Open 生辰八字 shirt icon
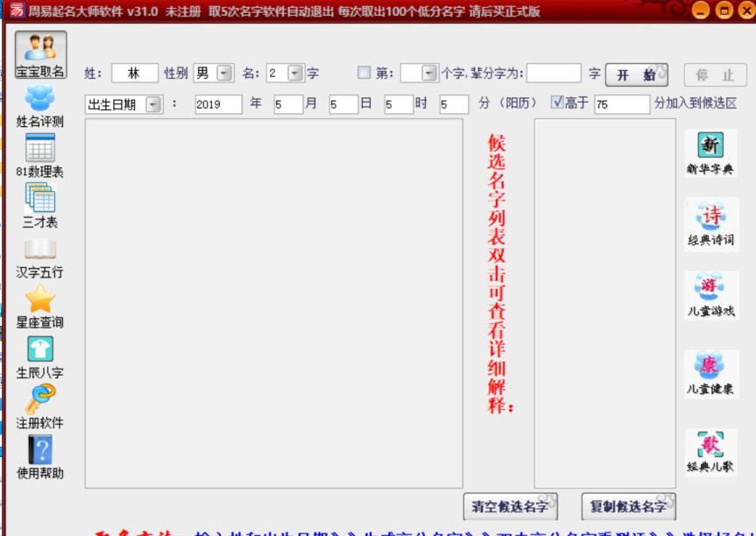This screenshot has height=536, width=756. [x=40, y=357]
